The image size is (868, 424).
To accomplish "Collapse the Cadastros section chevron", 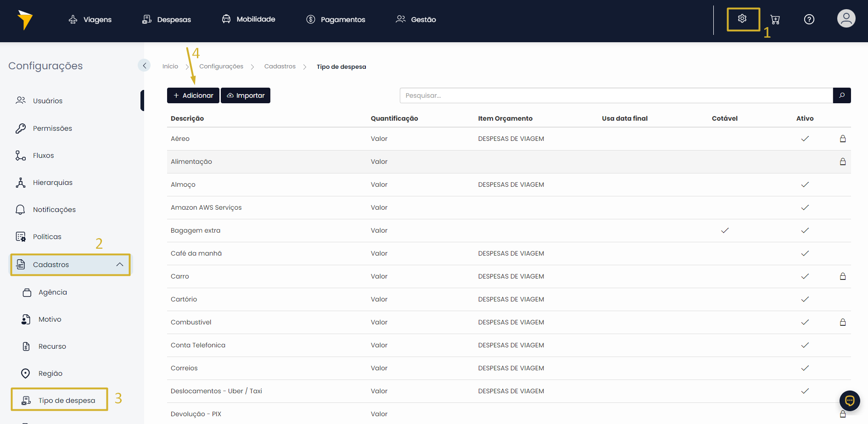I will [x=120, y=264].
